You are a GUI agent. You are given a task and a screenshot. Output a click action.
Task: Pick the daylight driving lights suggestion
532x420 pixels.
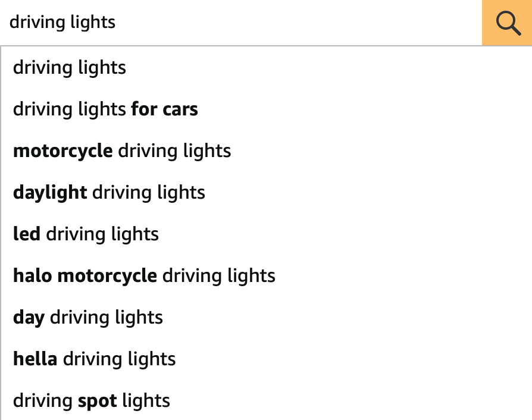pyautogui.click(x=267, y=192)
